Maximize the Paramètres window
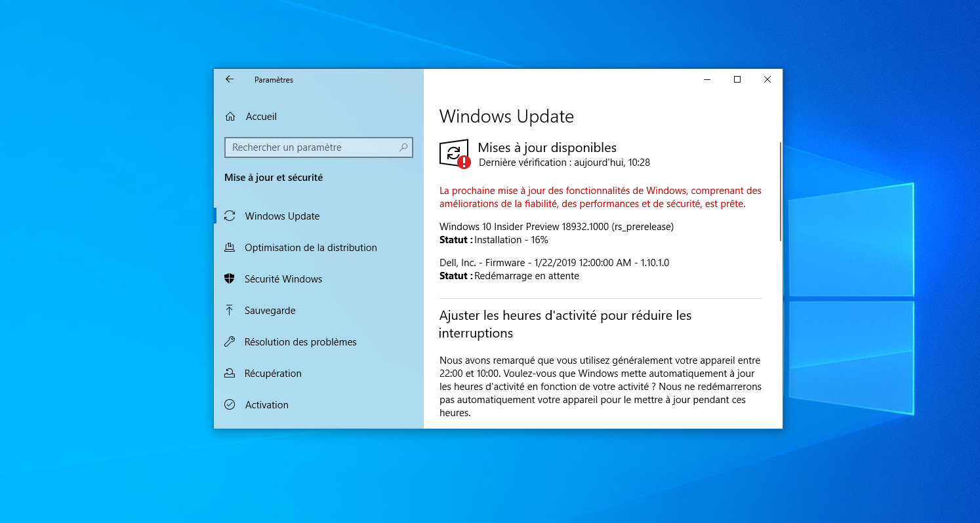 coord(737,79)
